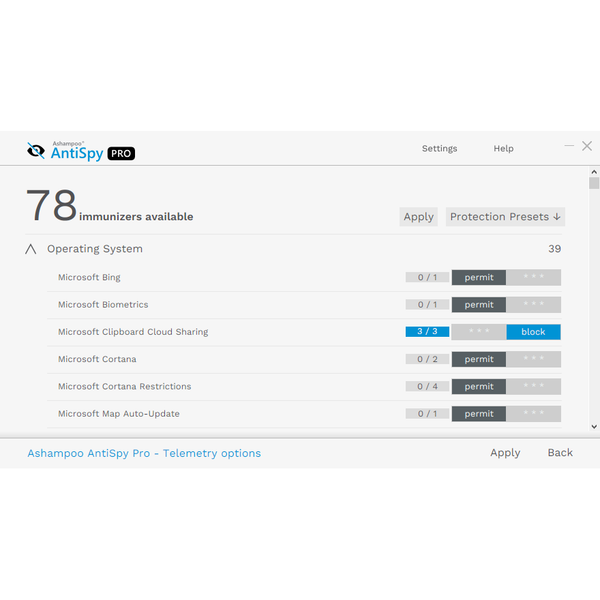The width and height of the screenshot is (600, 600).
Task: Select the Microsoft Bing row label
Action: [x=89, y=277]
